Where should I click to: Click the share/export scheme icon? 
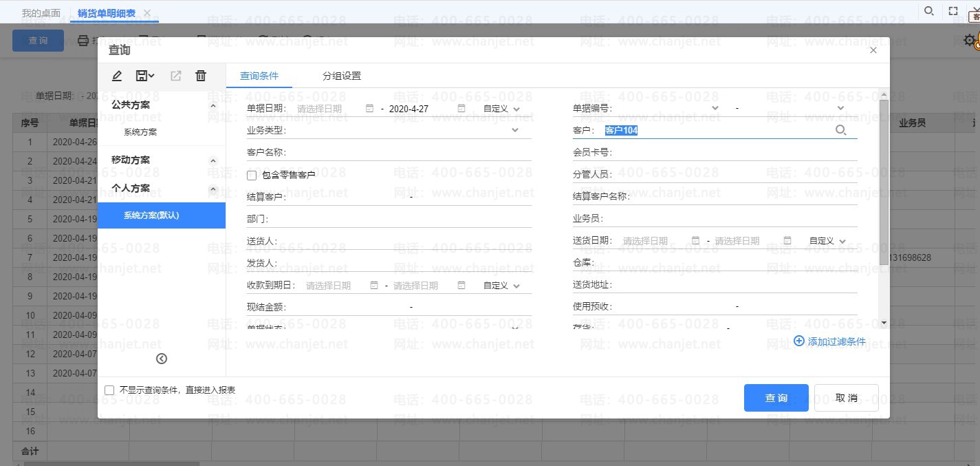(x=175, y=76)
